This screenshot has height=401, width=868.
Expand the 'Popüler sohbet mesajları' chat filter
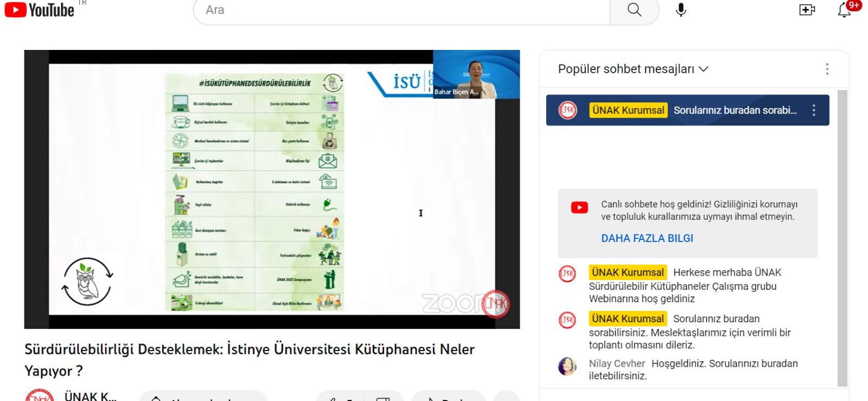(633, 69)
